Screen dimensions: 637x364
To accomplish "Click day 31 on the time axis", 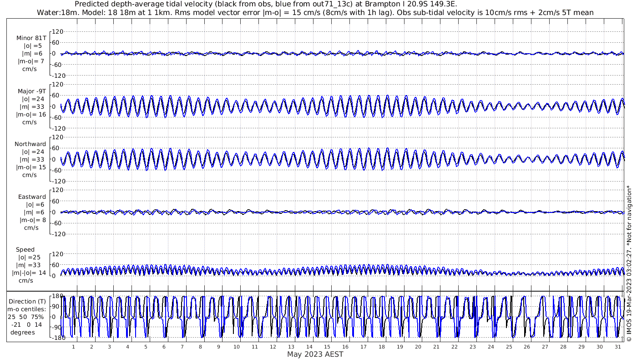I will [618, 346].
